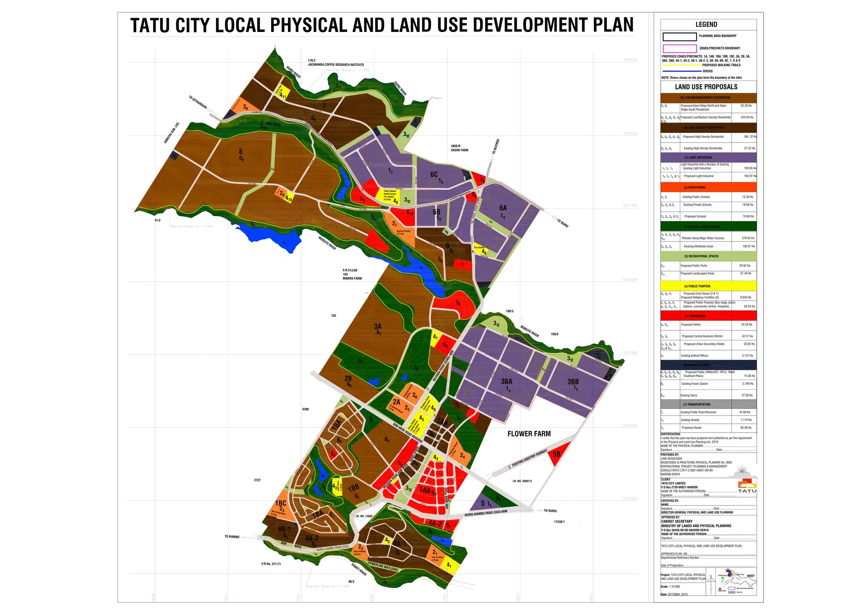Click the KIMATHI SUB. LOC. label

pyautogui.click(x=172, y=133)
